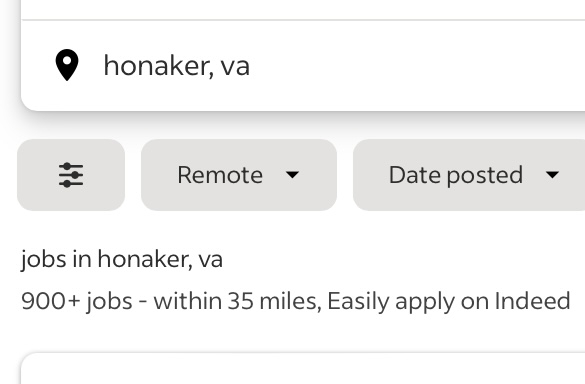Click the location pin icon

coord(67,65)
